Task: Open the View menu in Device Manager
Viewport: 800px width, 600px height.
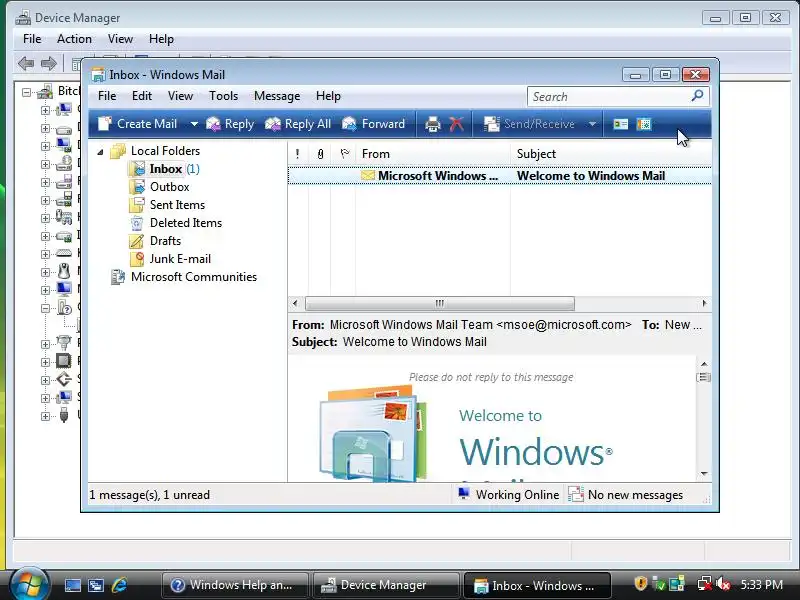Action: (x=120, y=39)
